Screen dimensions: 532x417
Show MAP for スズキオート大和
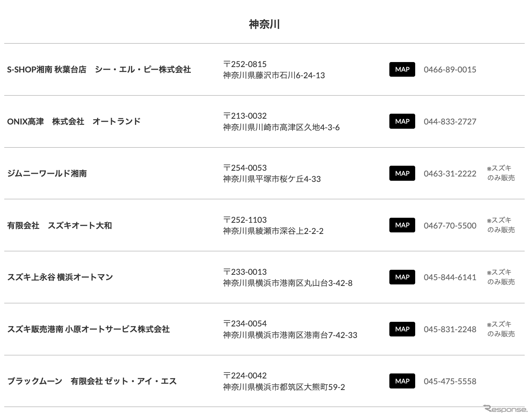(x=402, y=225)
